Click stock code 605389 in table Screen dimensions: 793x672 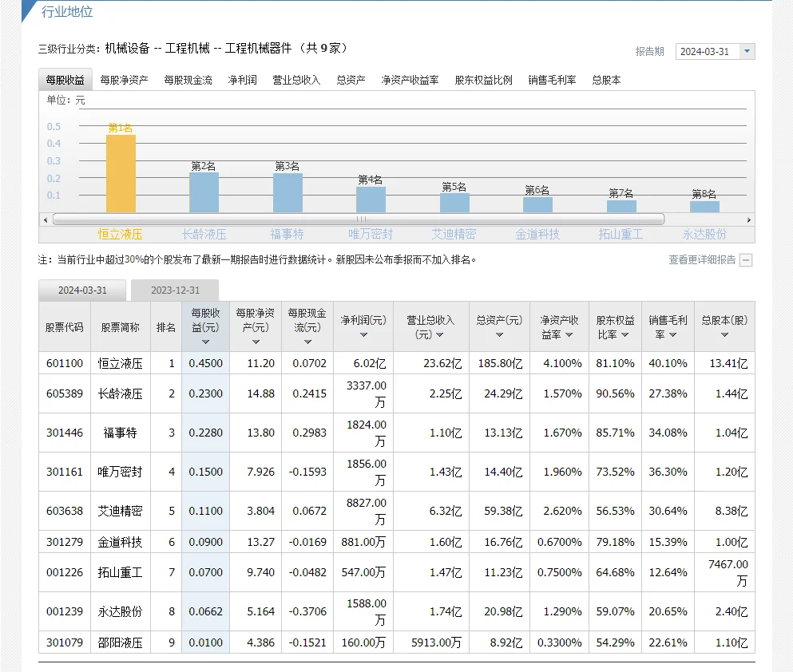(x=65, y=393)
